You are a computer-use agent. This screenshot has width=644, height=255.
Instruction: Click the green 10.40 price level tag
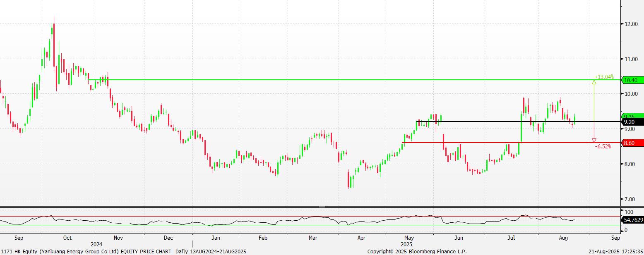pos(633,80)
